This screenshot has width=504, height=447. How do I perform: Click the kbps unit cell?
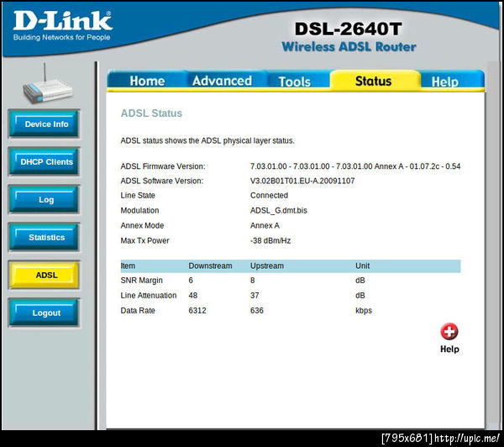pos(364,311)
